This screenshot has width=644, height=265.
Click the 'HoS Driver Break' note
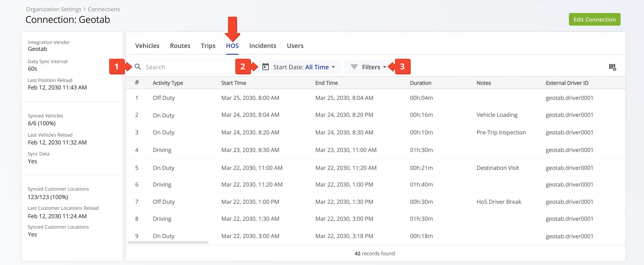(x=499, y=202)
